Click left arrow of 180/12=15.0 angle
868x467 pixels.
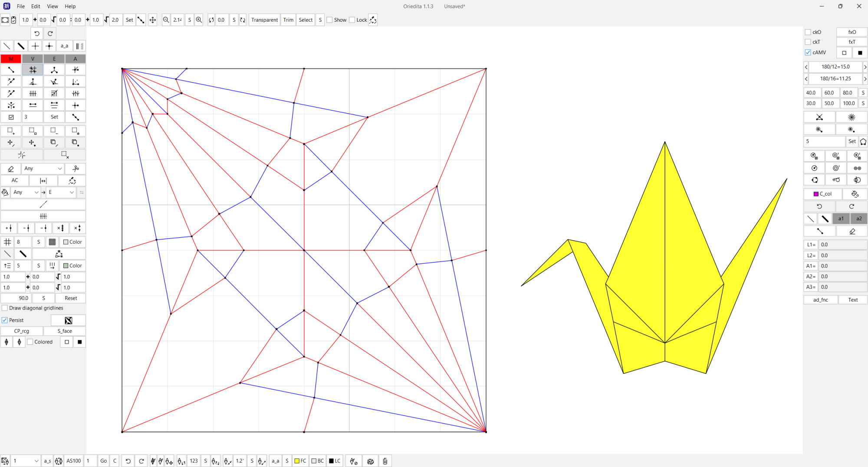pyautogui.click(x=806, y=67)
